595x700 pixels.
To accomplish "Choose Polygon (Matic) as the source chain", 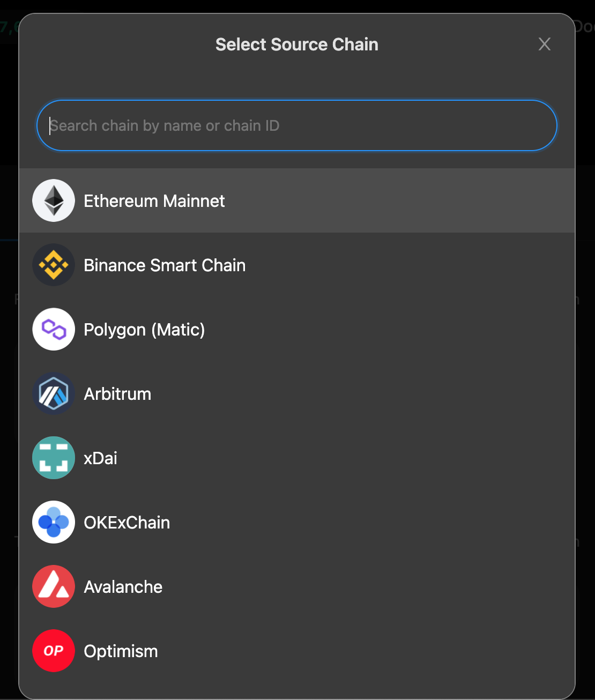I will click(144, 329).
